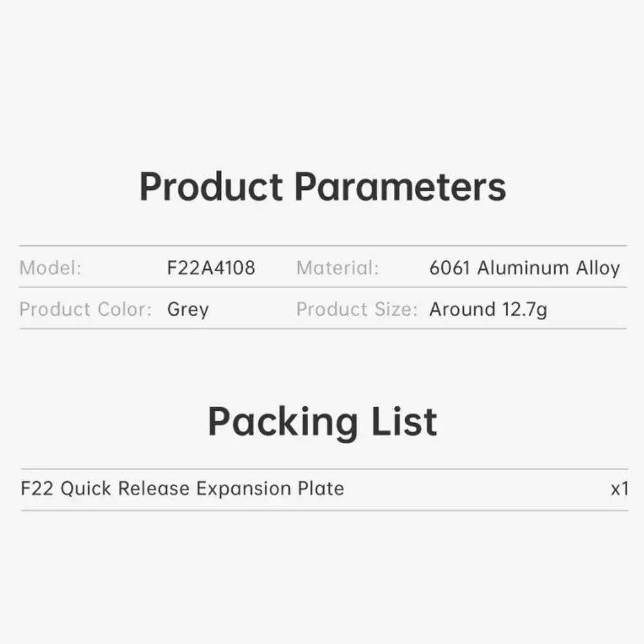The height and width of the screenshot is (644, 644).
Task: Click the word "Packing" in the heading
Action: click(x=282, y=422)
